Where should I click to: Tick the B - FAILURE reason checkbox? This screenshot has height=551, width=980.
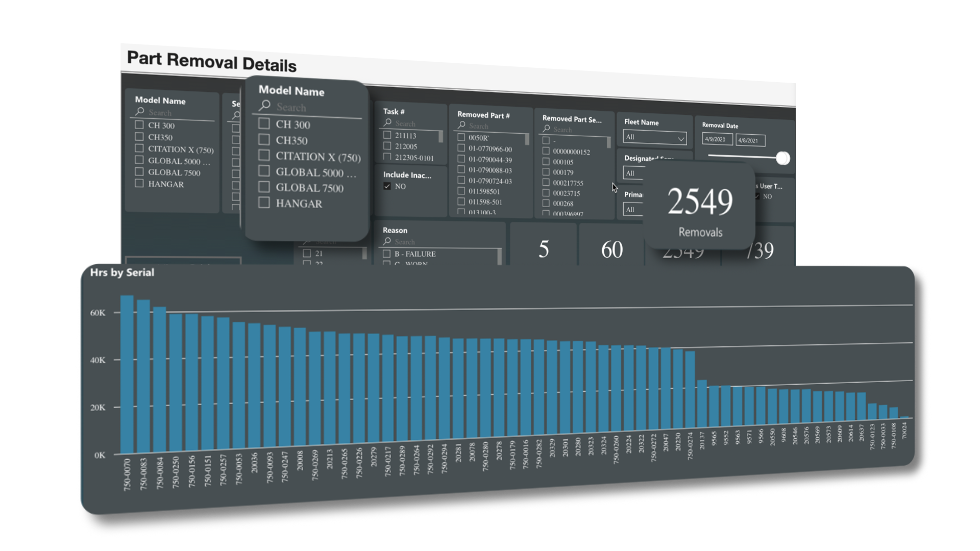click(x=386, y=254)
